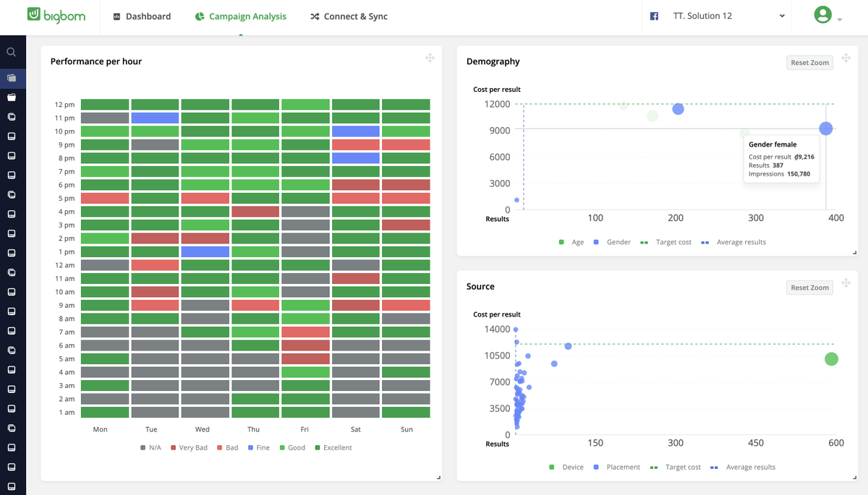This screenshot has height=495, width=868.
Task: Click the Demography panel title
Action: pyautogui.click(x=493, y=61)
